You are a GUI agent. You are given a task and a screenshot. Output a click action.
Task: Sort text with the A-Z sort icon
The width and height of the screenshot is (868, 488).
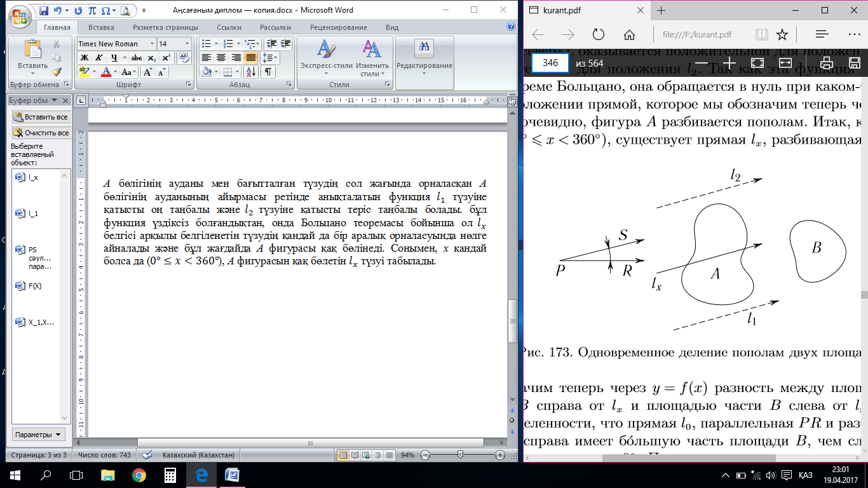point(251,72)
